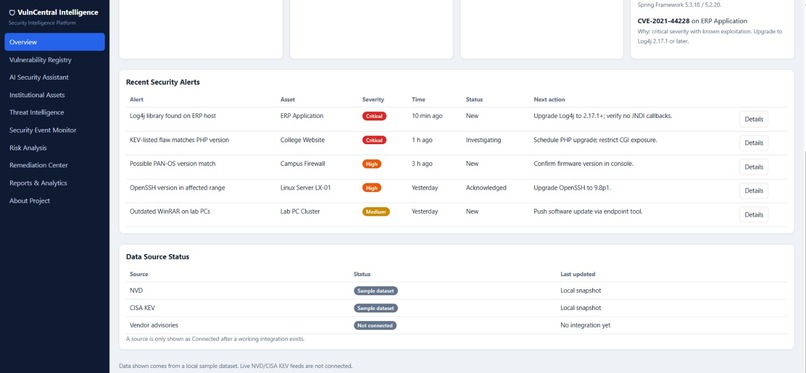
Task: Click the NVD source row name
Action: click(x=136, y=291)
